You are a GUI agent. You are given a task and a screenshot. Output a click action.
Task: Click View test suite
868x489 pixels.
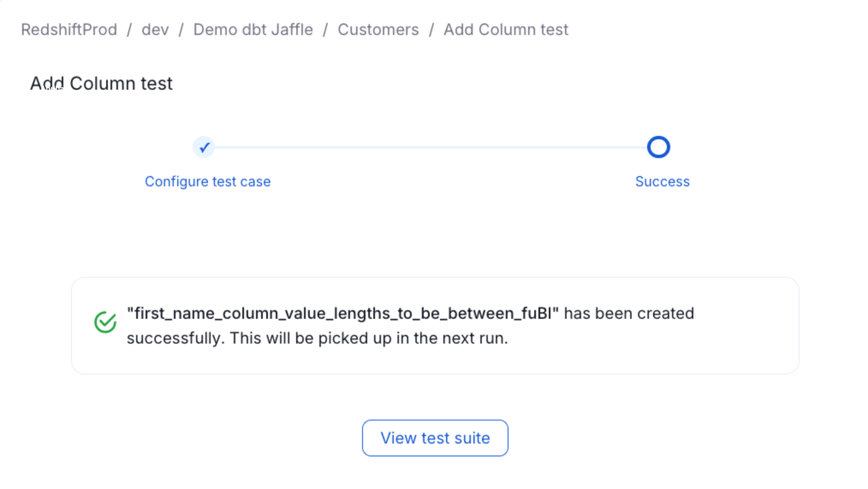click(434, 437)
